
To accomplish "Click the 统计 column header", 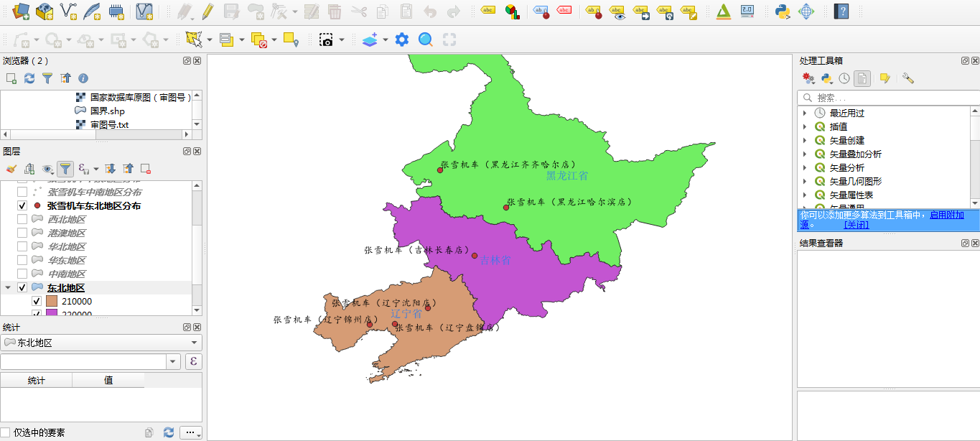I will click(37, 380).
